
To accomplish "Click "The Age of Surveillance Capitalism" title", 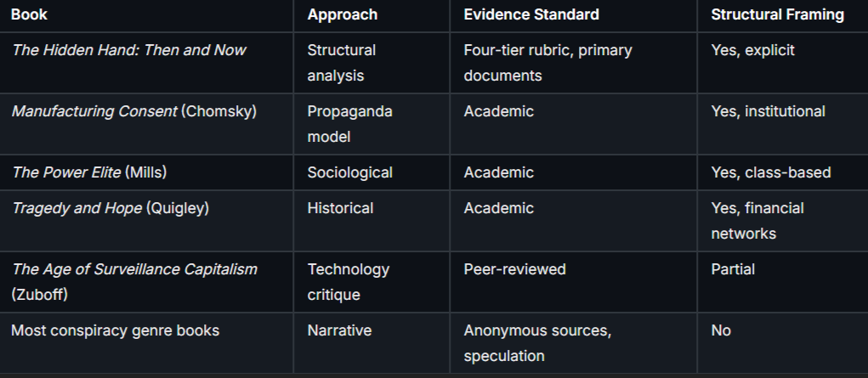I will point(134,269).
